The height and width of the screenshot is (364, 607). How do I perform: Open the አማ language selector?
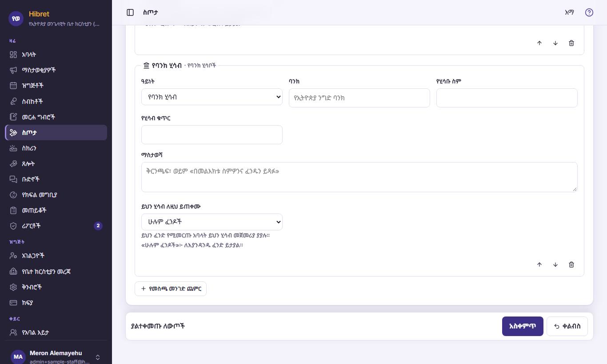569,12
